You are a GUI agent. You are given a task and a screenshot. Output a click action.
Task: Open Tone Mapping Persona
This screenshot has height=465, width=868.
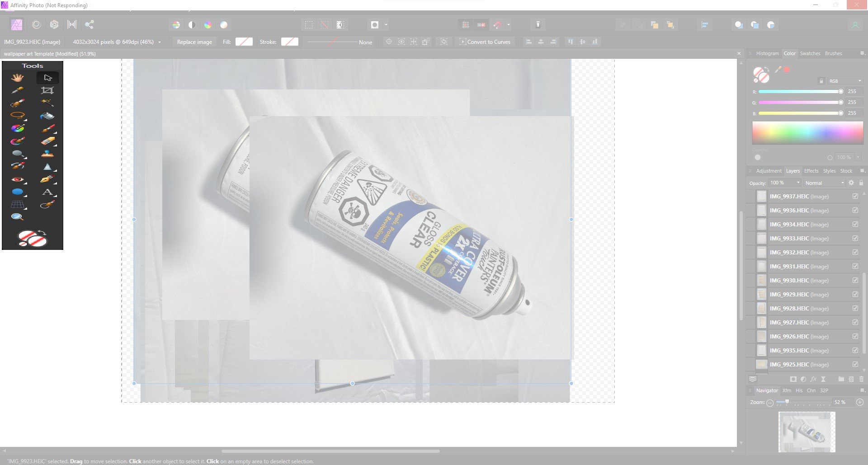tap(72, 25)
